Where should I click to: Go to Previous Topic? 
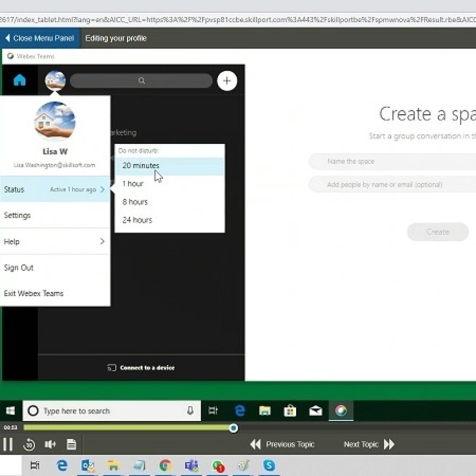pyautogui.click(x=282, y=444)
